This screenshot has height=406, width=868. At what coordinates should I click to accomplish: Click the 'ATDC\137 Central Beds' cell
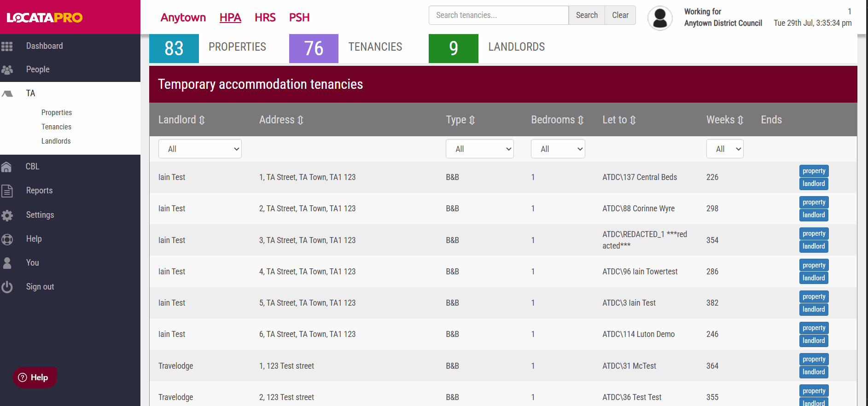click(x=640, y=177)
